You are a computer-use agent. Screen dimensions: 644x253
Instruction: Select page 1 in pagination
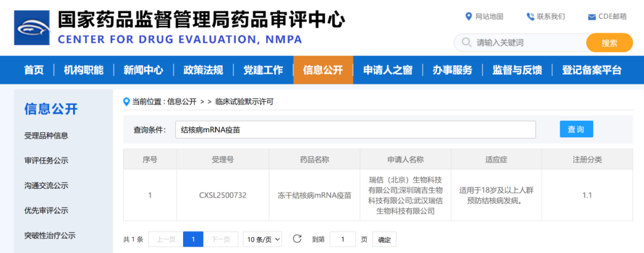click(x=193, y=239)
